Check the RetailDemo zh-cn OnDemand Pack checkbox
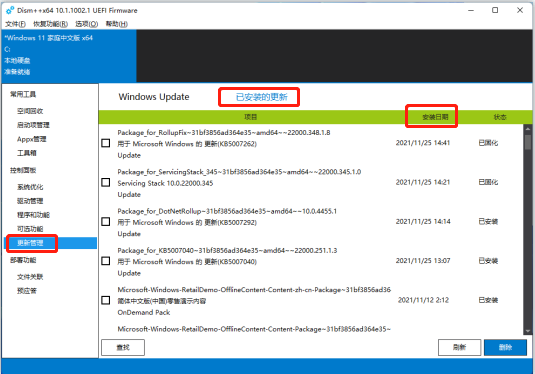The height and width of the screenshot is (374, 535). [x=106, y=300]
